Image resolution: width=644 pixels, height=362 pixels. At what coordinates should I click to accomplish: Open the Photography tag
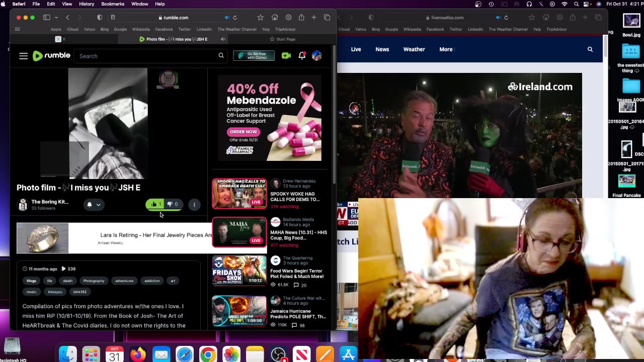tap(94, 281)
